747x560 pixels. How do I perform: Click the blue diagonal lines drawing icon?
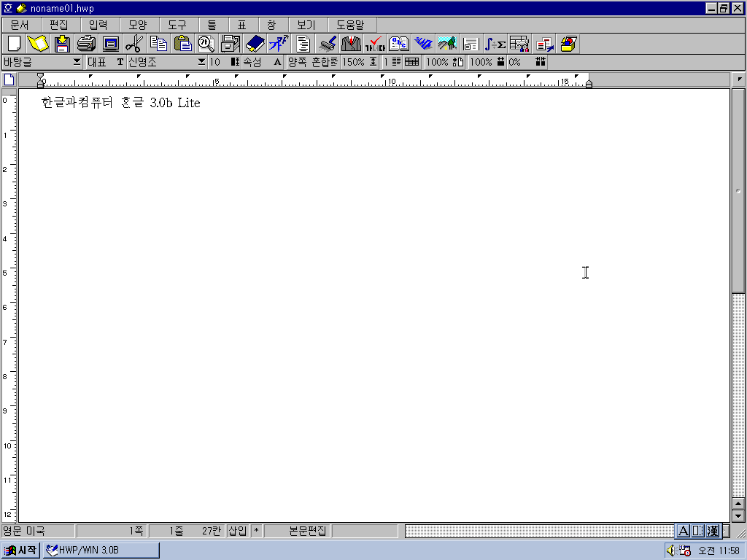coord(423,44)
